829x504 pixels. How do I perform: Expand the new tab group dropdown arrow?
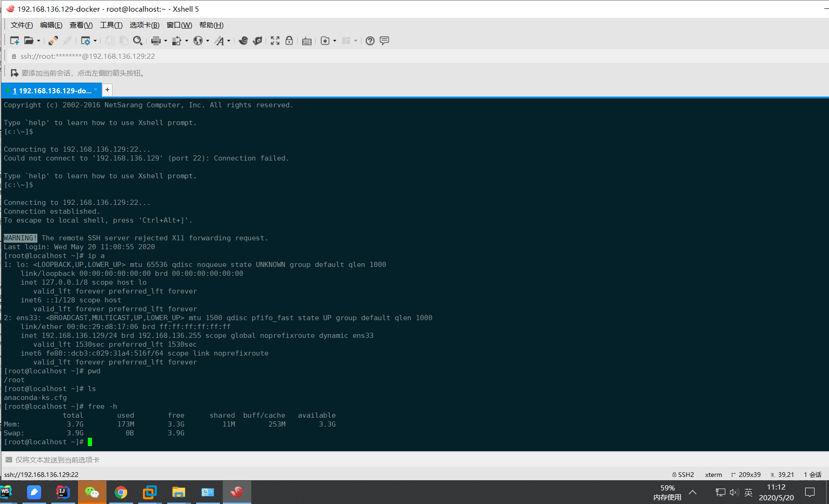coord(334,41)
